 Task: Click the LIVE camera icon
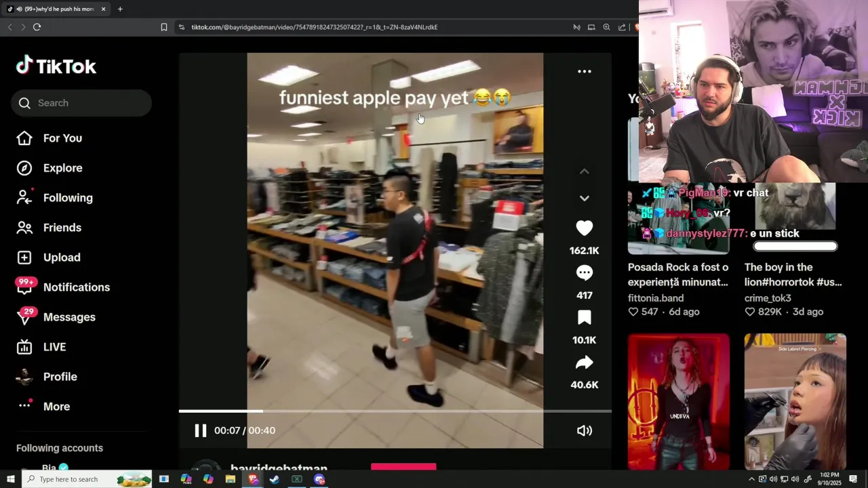pyautogui.click(x=24, y=347)
